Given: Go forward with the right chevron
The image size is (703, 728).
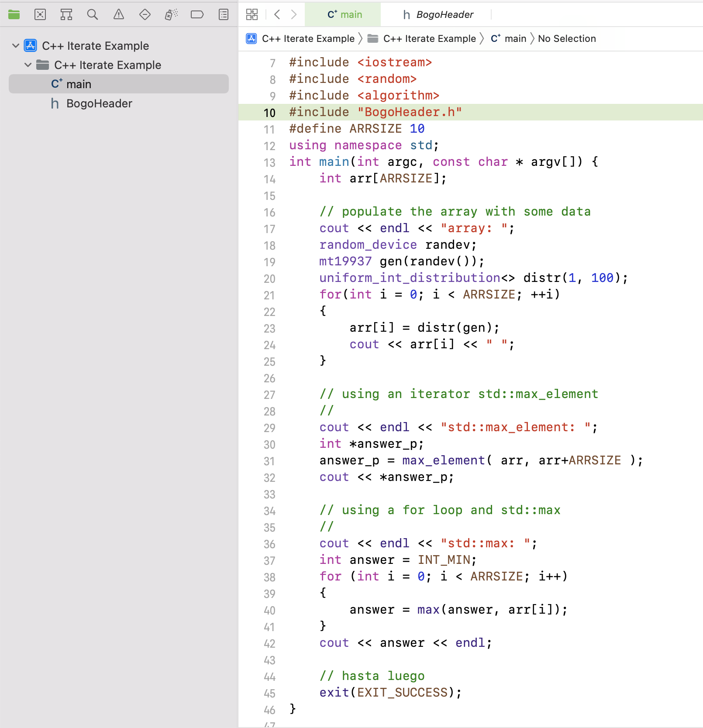Looking at the screenshot, I should 294,15.
